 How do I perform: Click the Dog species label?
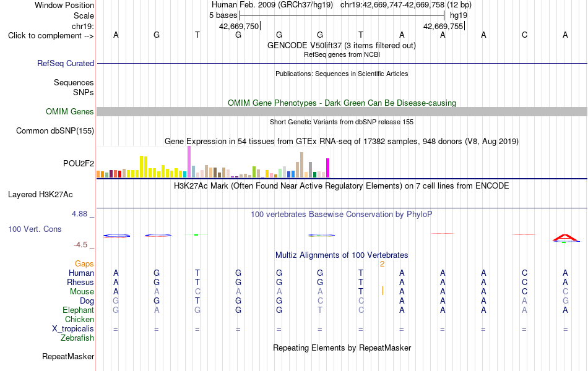coord(87,301)
